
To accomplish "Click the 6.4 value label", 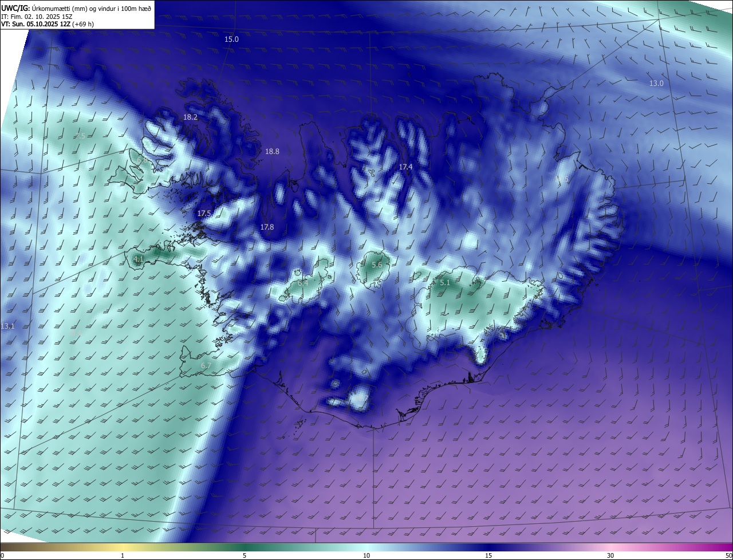I will pyautogui.click(x=303, y=283).
